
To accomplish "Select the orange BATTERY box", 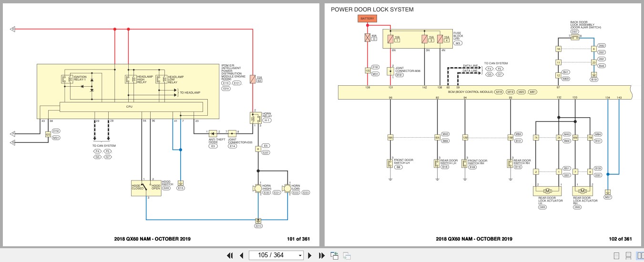I will (368, 18).
